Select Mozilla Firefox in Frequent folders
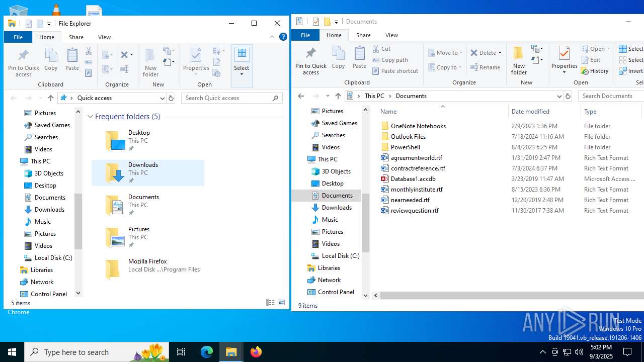The width and height of the screenshot is (644, 362). coord(148,269)
